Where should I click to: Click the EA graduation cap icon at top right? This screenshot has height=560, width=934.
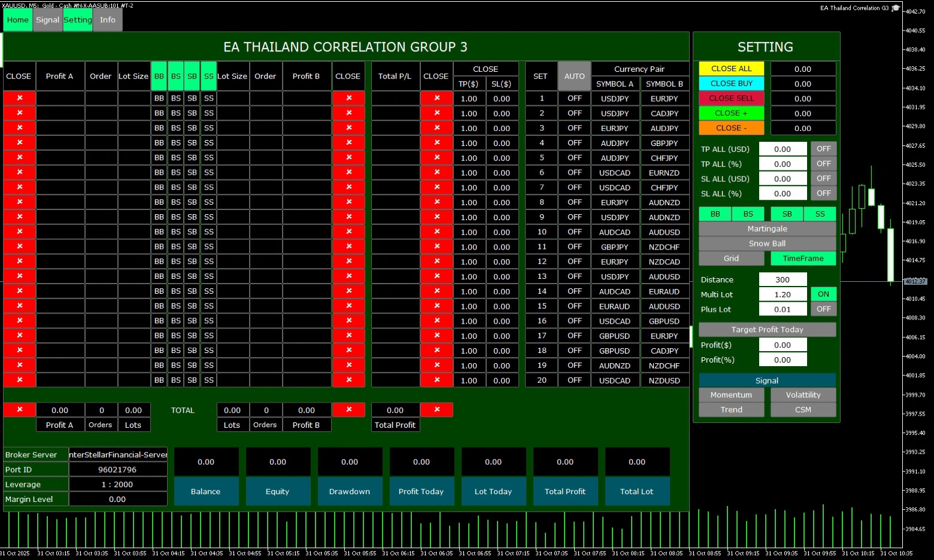pyautogui.click(x=896, y=8)
